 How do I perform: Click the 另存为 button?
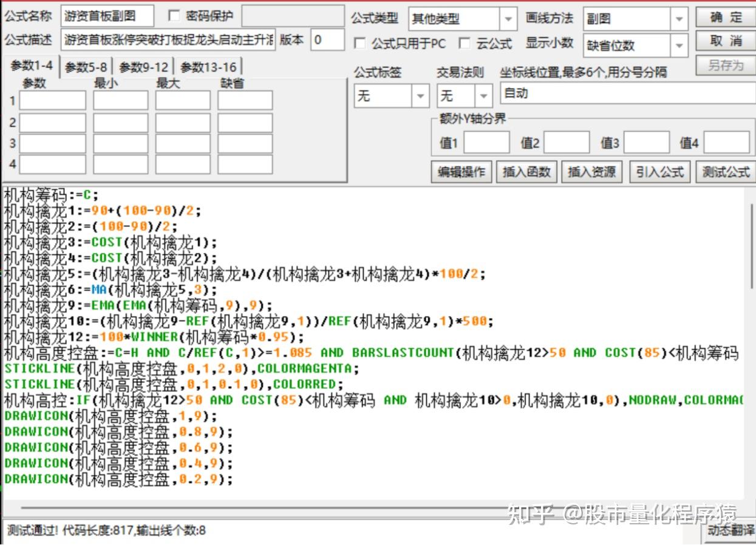(726, 65)
